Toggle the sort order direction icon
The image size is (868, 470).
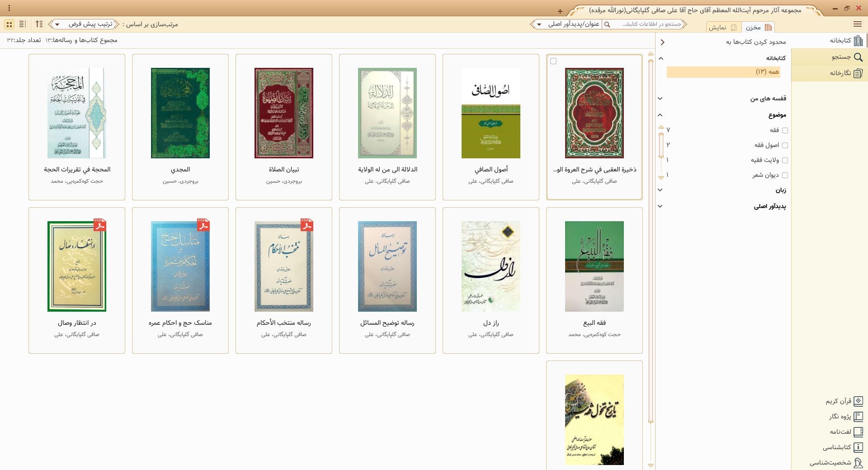[x=39, y=24]
